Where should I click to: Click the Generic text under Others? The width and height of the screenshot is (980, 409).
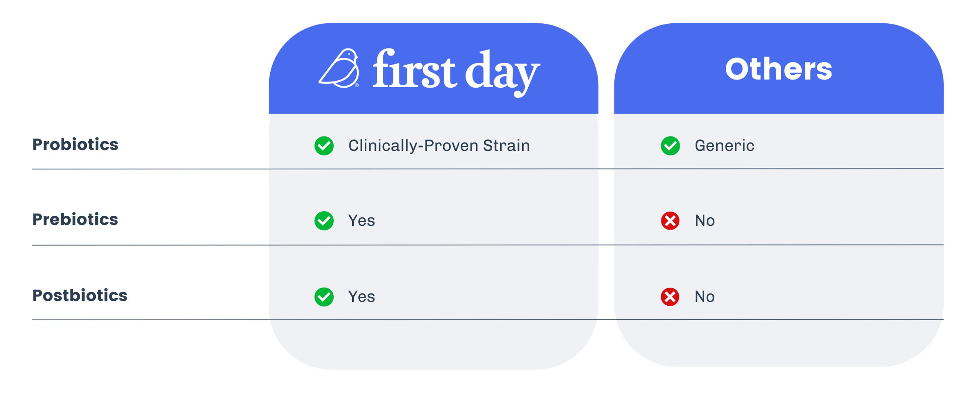pos(724,146)
